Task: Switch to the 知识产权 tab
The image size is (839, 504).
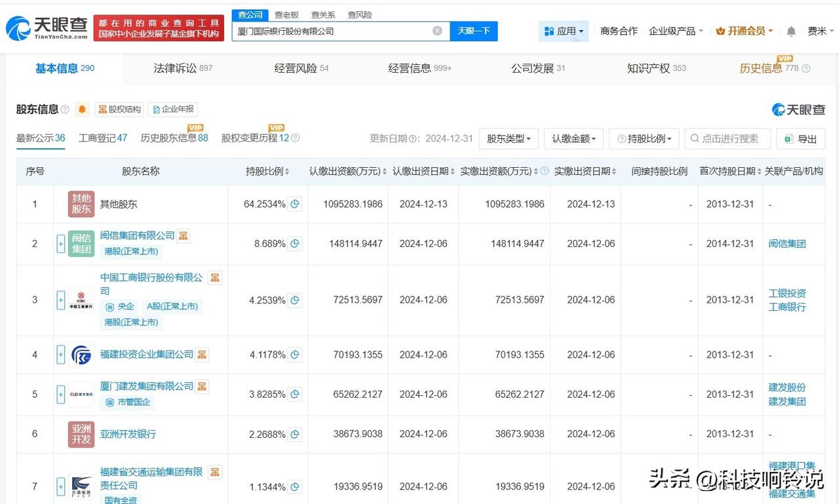Action: pos(657,68)
